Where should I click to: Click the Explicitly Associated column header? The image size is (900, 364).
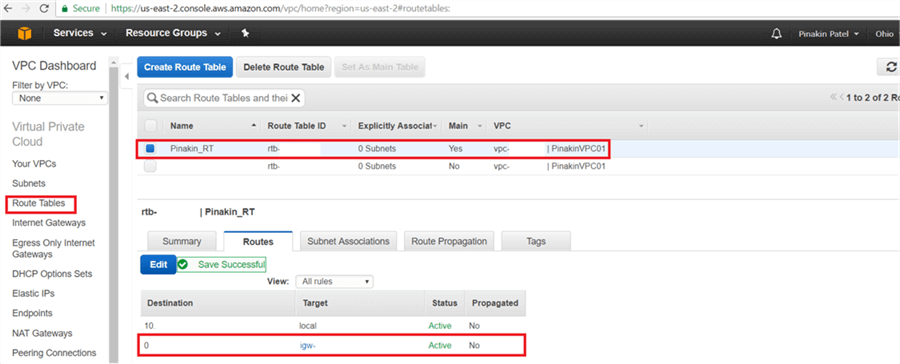coord(394,126)
